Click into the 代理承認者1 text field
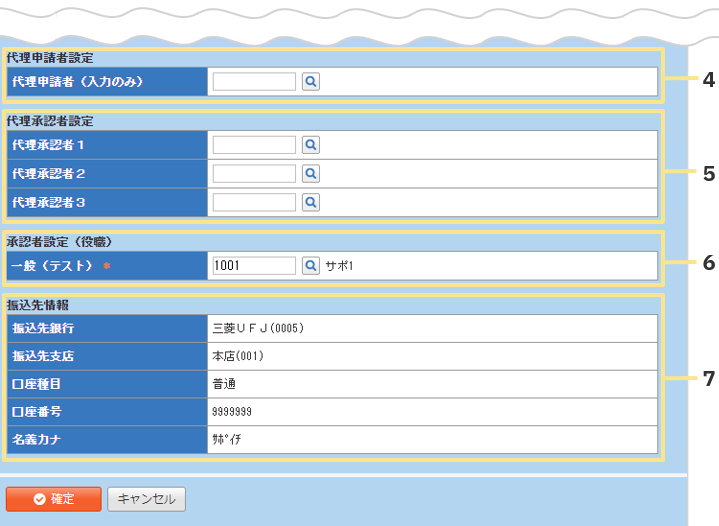 click(254, 145)
